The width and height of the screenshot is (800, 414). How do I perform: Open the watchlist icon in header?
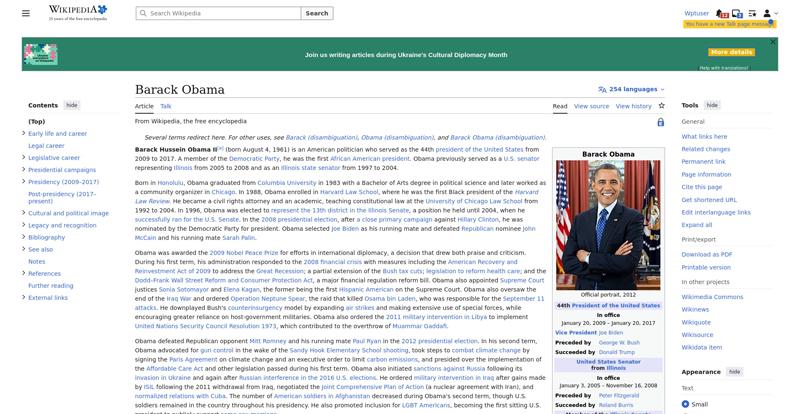click(x=752, y=13)
